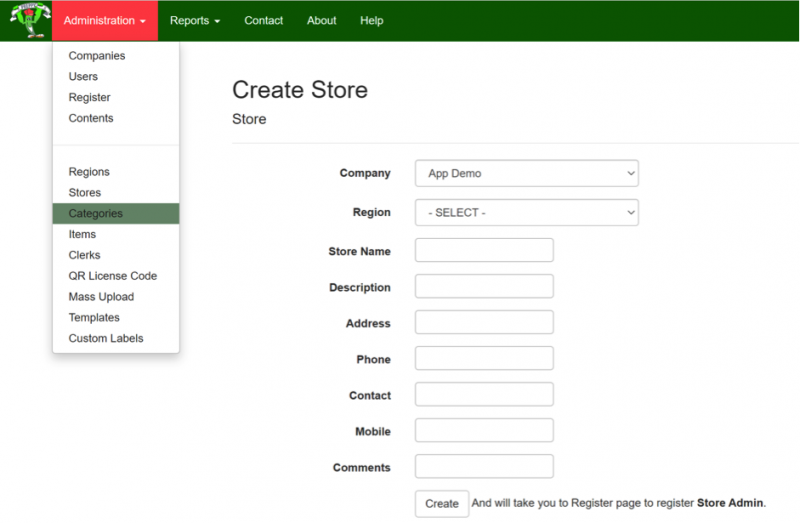Click the app logo in the navbar
Screen dimensions: 800x523
click(27, 20)
